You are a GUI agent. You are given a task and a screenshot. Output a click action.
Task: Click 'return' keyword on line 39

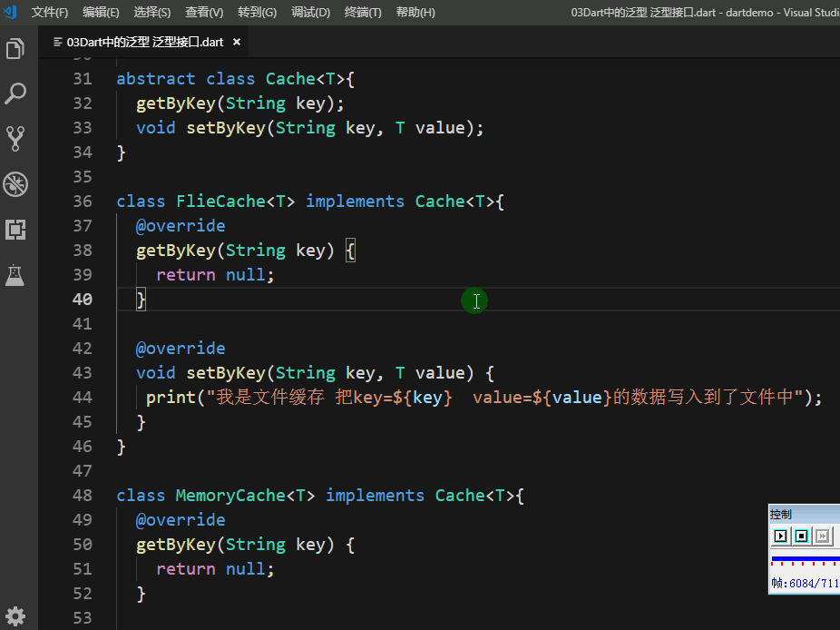[186, 275]
